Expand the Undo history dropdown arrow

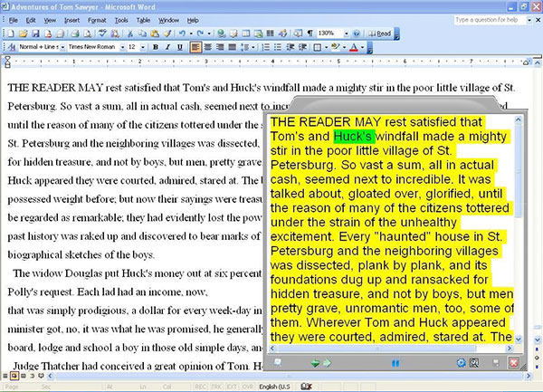coord(191,33)
